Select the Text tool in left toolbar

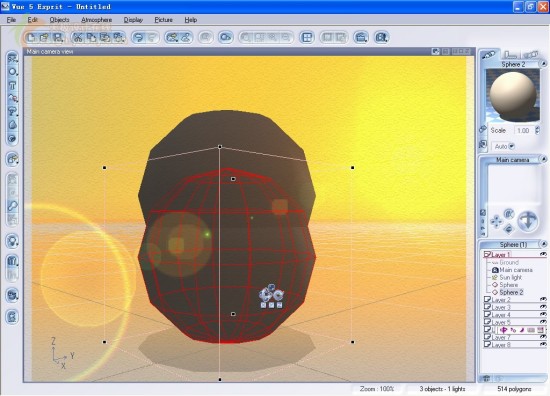[x=12, y=85]
